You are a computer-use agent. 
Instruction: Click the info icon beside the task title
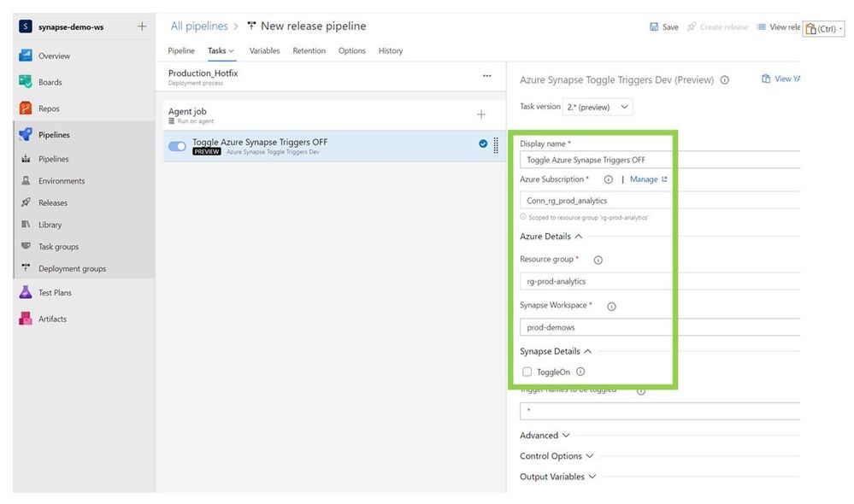(725, 80)
